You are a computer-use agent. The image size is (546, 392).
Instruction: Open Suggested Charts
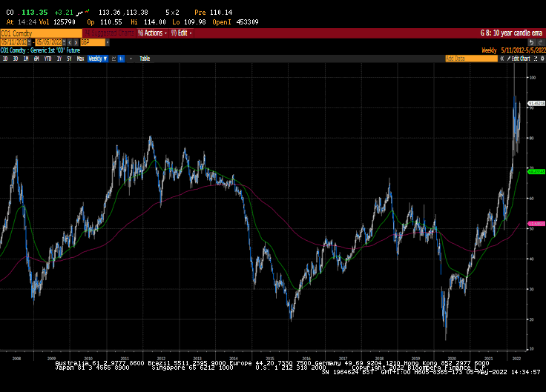109,33
